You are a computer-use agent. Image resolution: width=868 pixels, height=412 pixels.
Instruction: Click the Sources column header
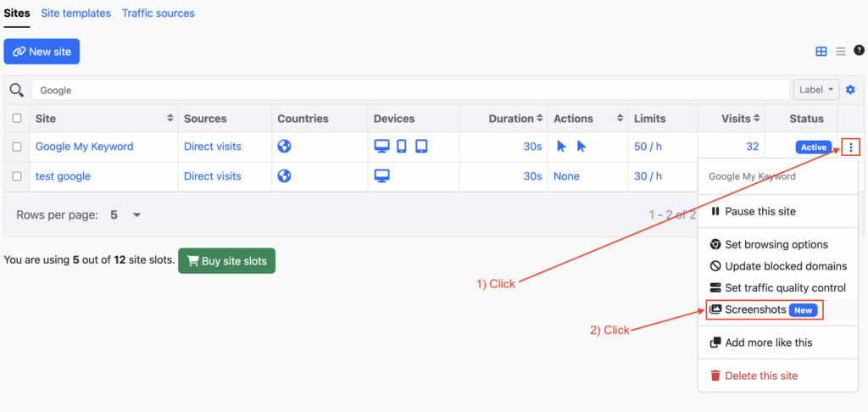tap(205, 119)
